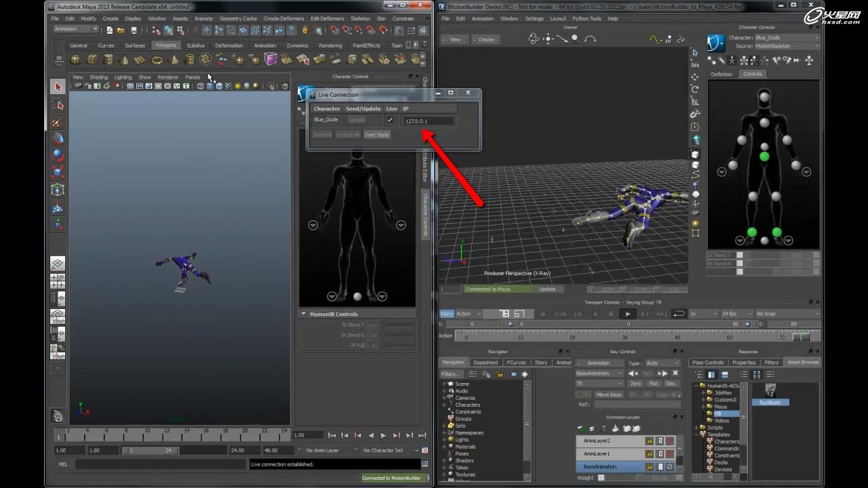Uncheck the Live checkbox for Blue_Dude
868x488 pixels.
[x=390, y=120]
